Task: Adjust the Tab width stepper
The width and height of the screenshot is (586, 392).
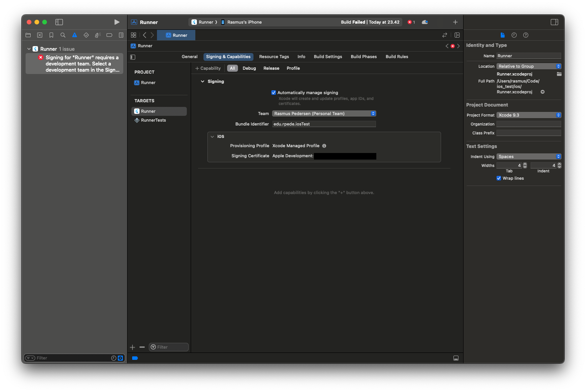Action: coord(525,165)
